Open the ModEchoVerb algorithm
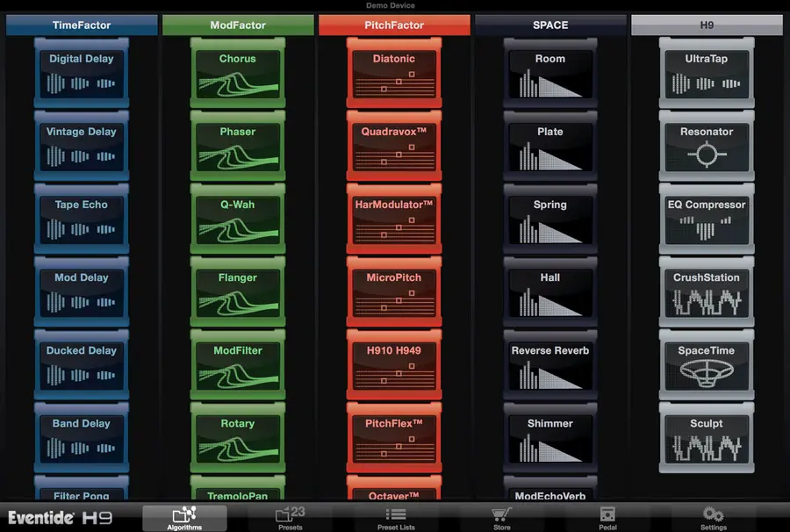This screenshot has height=532, width=790. tap(550, 488)
